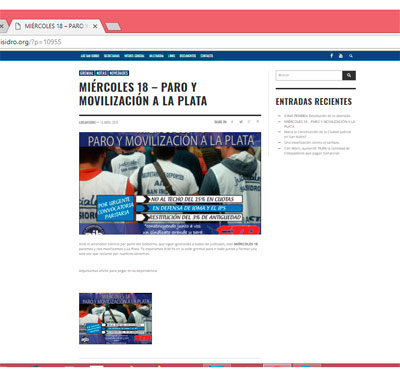Open the Documentos menu item

coord(188,56)
